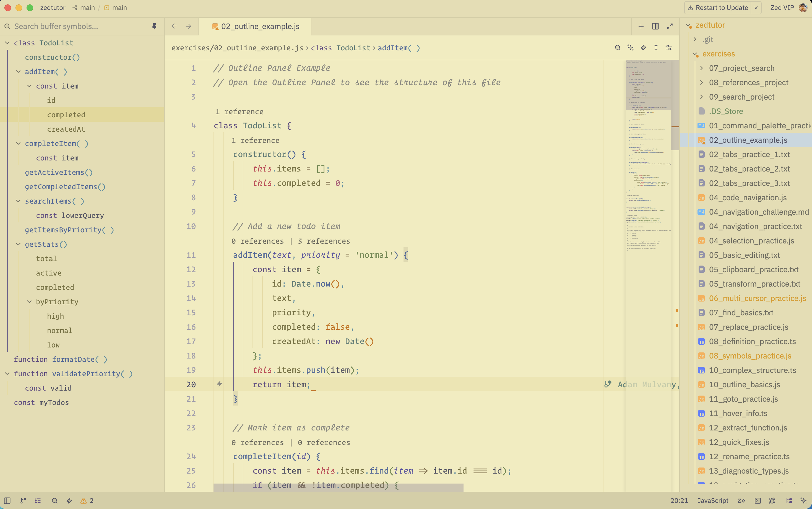The width and height of the screenshot is (812, 509).
Task: Open the agent panel sparkle icon in status bar
Action: point(804,501)
